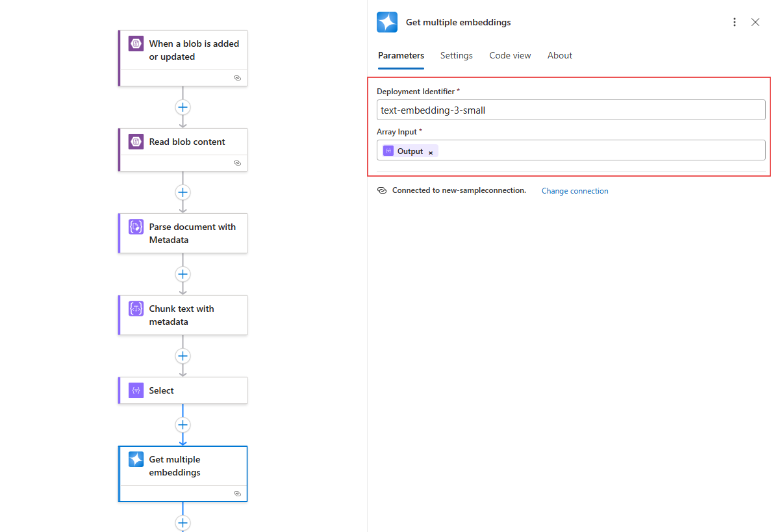The width and height of the screenshot is (771, 532).
Task: Go to the About tab
Action: [559, 55]
